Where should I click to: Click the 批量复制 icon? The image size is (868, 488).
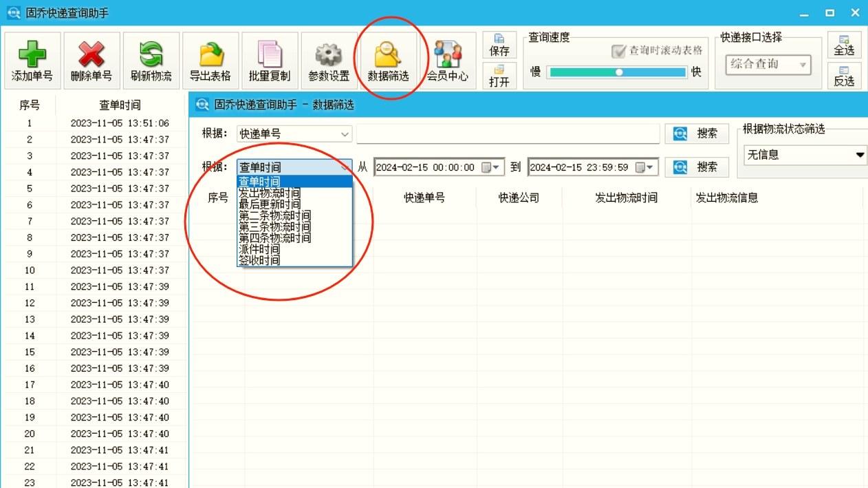pos(269,60)
